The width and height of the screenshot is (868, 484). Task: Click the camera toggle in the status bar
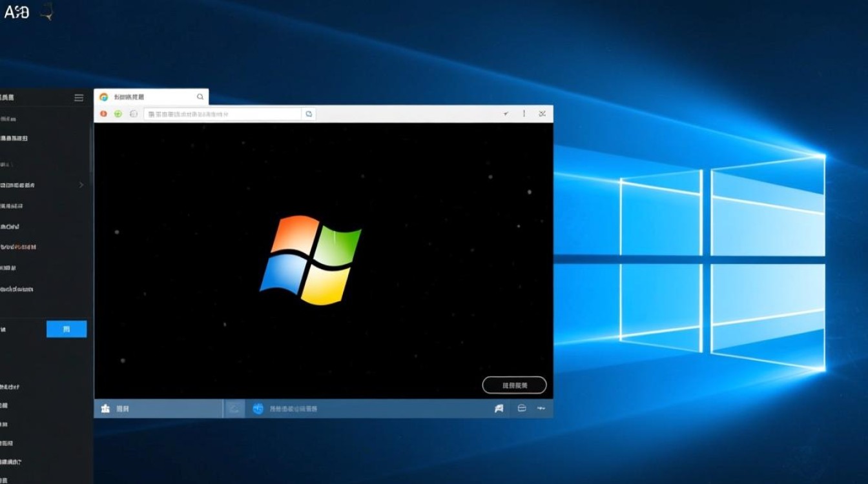[234, 408]
